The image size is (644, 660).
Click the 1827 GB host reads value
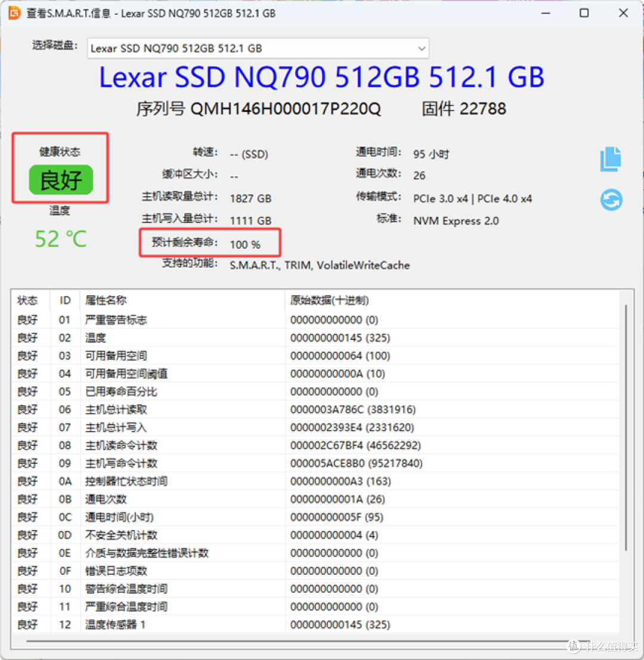click(250, 199)
